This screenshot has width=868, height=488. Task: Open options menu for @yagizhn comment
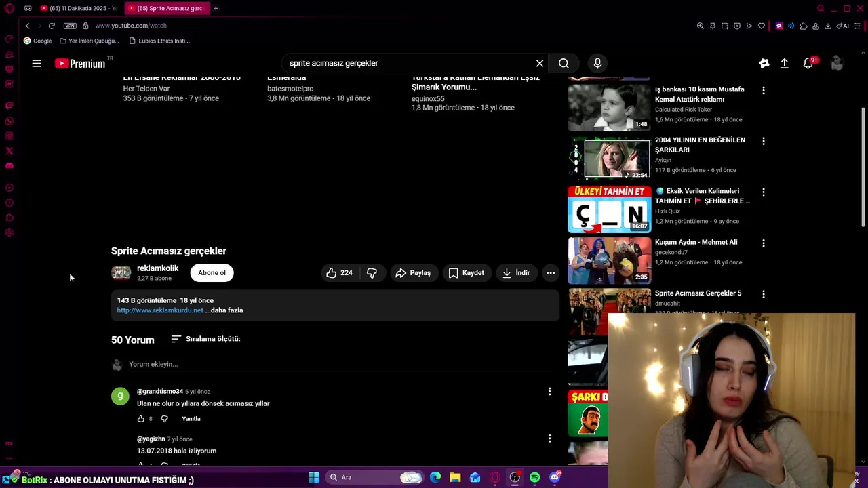click(x=549, y=439)
